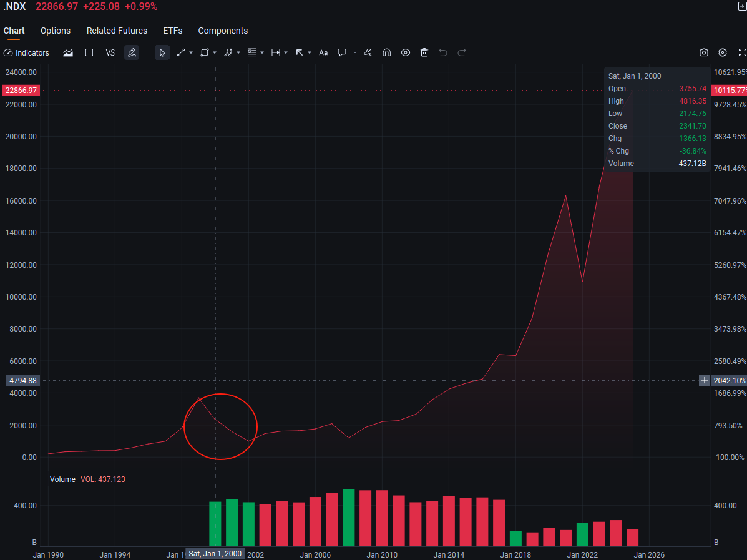747x560 pixels.
Task: Select the rectangle shape tool
Action: pyautogui.click(x=205, y=53)
